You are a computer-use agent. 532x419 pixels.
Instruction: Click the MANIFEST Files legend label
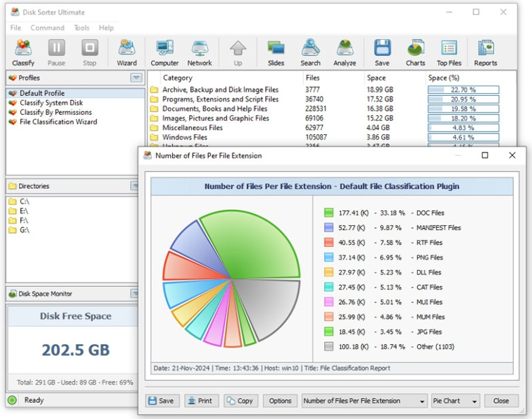(438, 228)
